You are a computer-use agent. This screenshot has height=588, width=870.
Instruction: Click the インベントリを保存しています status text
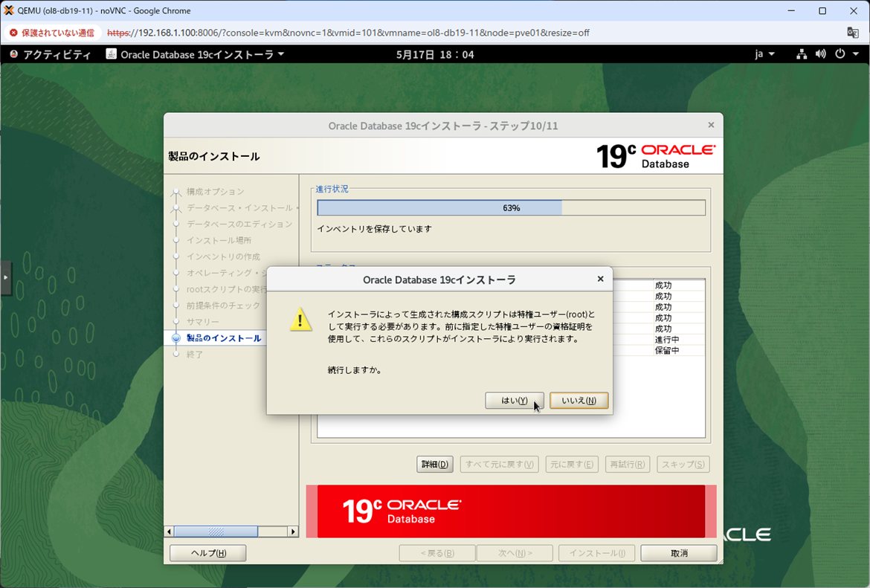click(375, 228)
